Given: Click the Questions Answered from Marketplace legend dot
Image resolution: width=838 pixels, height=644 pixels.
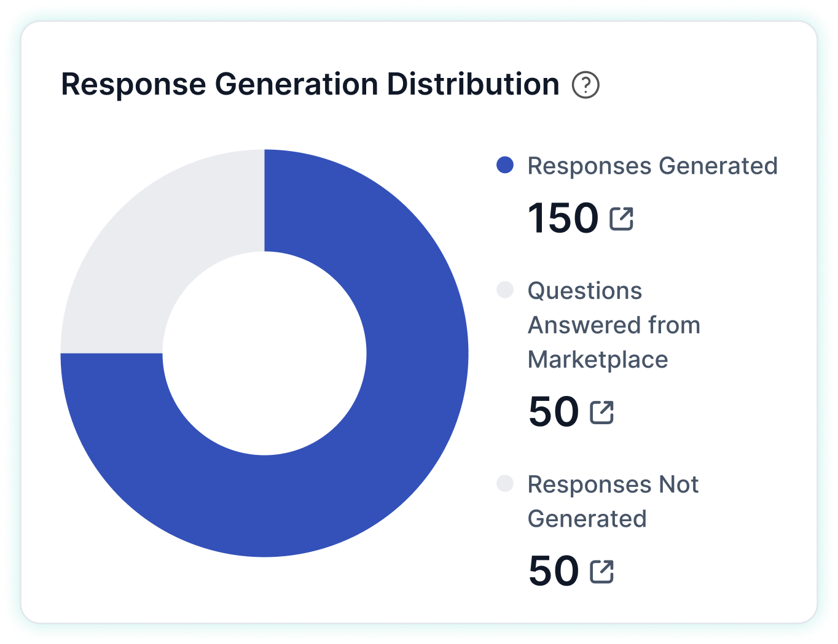Looking at the screenshot, I should tap(505, 290).
